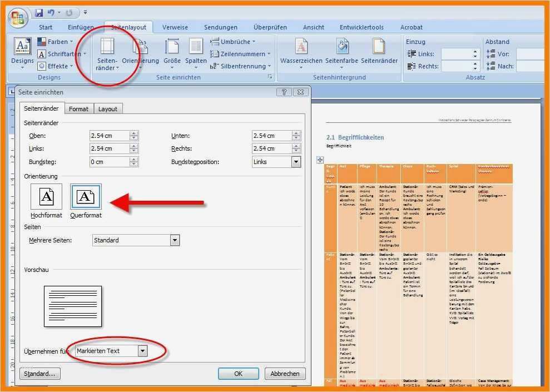Image resolution: width=550 pixels, height=392 pixels.
Task: Adjust the Oben margin spinner
Action: [134, 136]
